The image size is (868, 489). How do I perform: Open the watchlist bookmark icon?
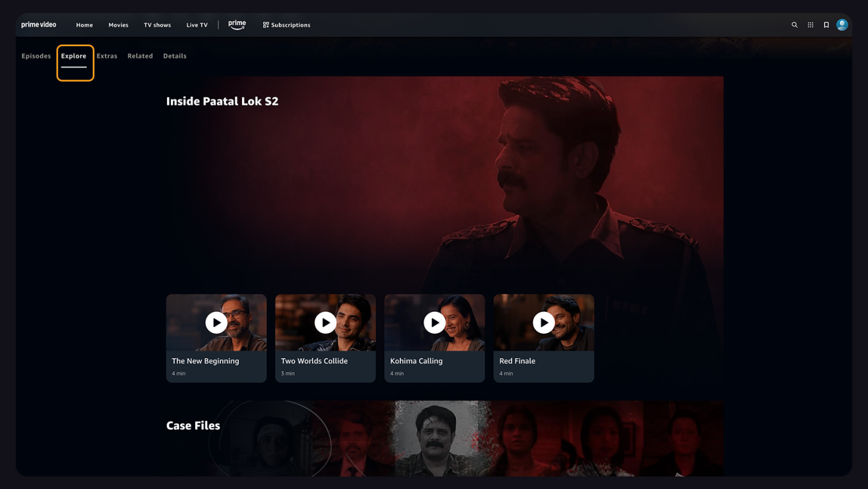[827, 25]
